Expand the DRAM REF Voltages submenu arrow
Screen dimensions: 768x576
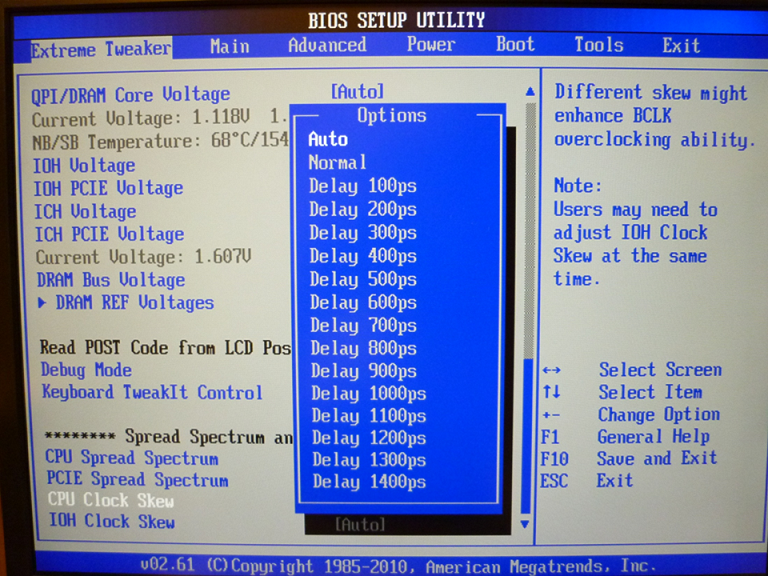[42, 303]
